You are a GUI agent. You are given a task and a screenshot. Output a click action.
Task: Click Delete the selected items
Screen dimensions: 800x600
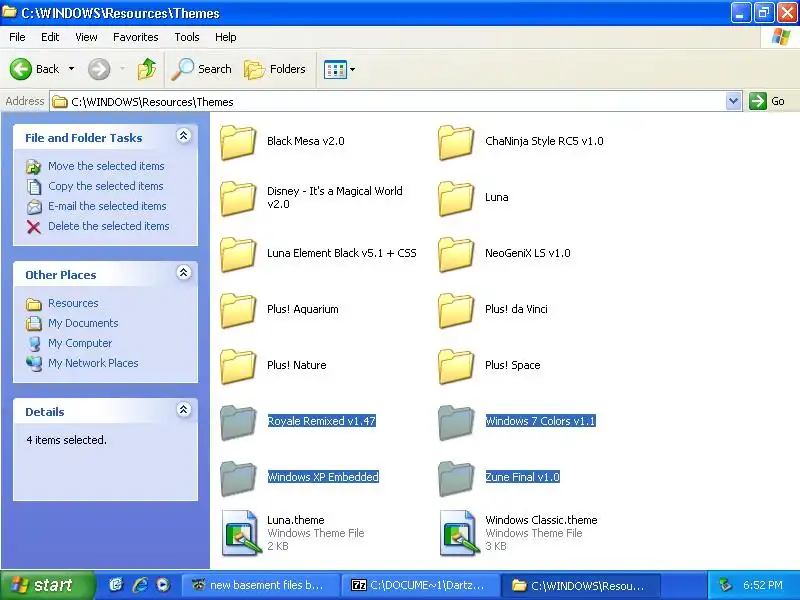[x=109, y=226]
